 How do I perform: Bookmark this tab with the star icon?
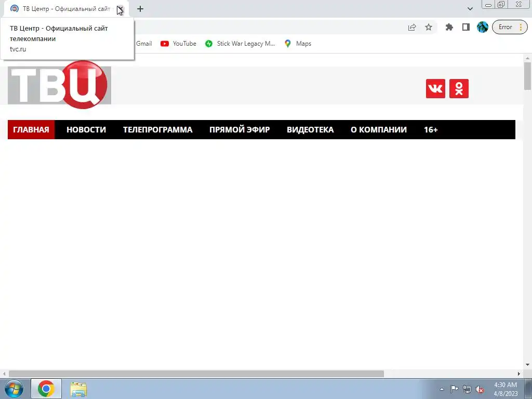coord(429,27)
